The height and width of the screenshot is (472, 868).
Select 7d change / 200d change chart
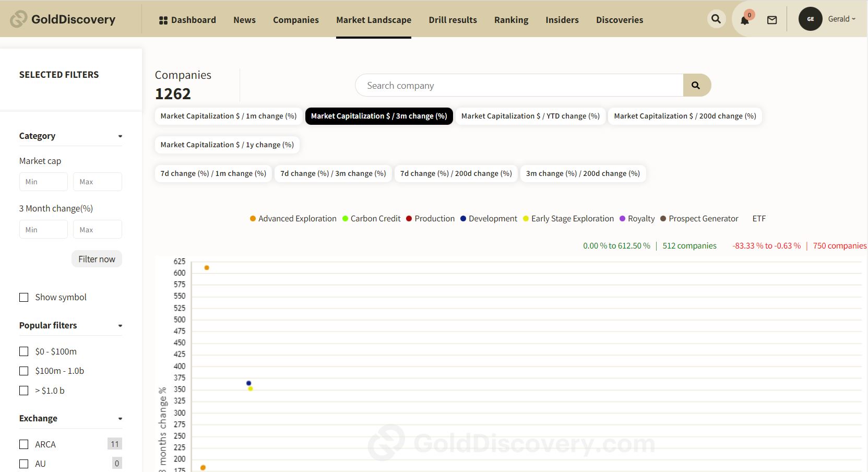point(456,173)
